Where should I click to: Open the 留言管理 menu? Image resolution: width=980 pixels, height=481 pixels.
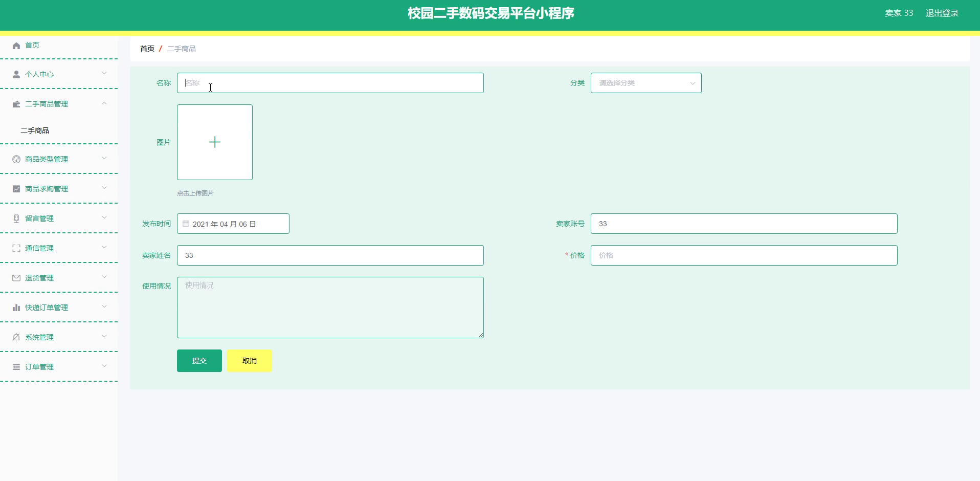point(59,218)
